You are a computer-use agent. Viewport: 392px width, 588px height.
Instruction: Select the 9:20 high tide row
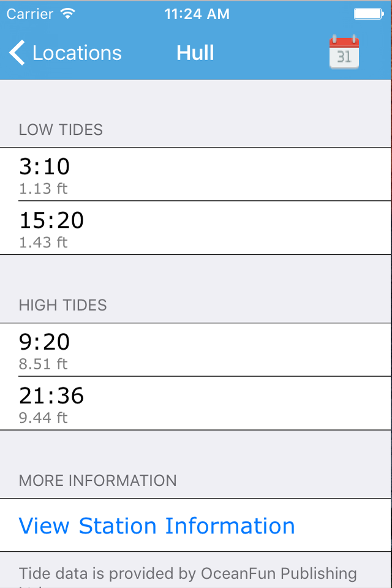pyautogui.click(x=195, y=350)
